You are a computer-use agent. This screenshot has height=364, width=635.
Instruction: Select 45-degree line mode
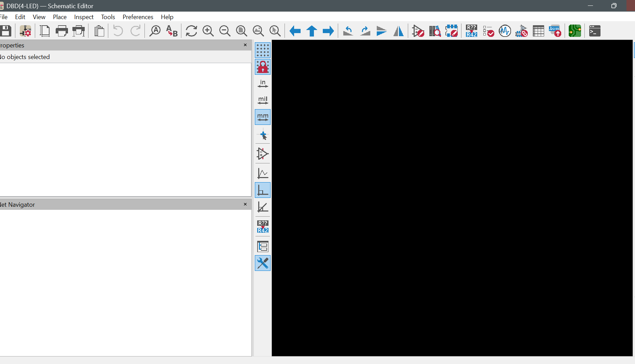pyautogui.click(x=263, y=207)
